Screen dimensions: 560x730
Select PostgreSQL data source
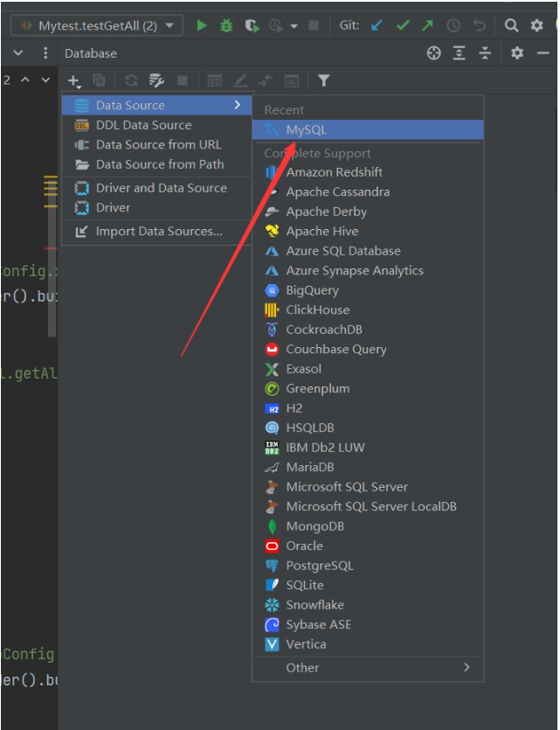368,565
